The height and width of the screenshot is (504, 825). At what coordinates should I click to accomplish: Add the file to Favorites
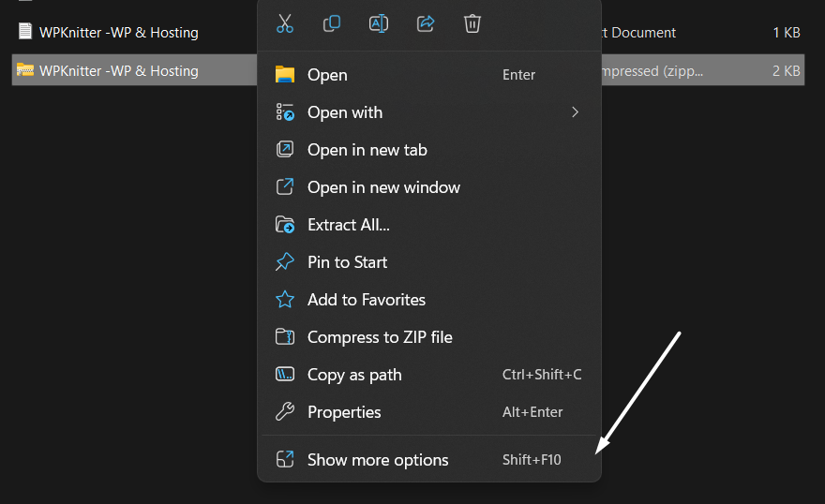(x=366, y=300)
